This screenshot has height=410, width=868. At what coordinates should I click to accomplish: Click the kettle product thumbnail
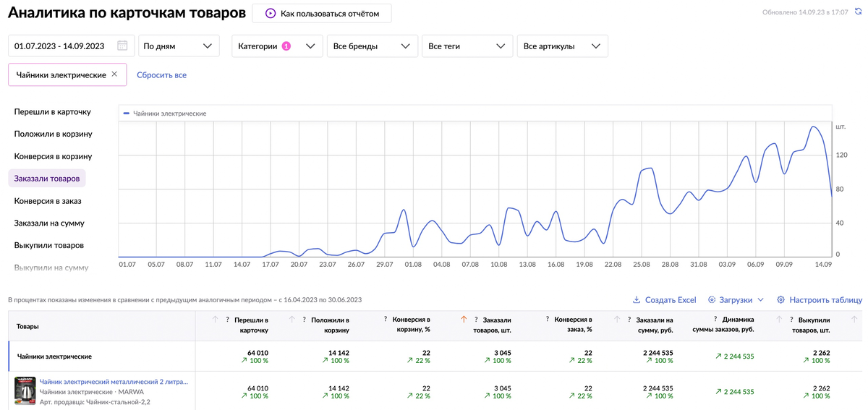pyautogui.click(x=25, y=391)
